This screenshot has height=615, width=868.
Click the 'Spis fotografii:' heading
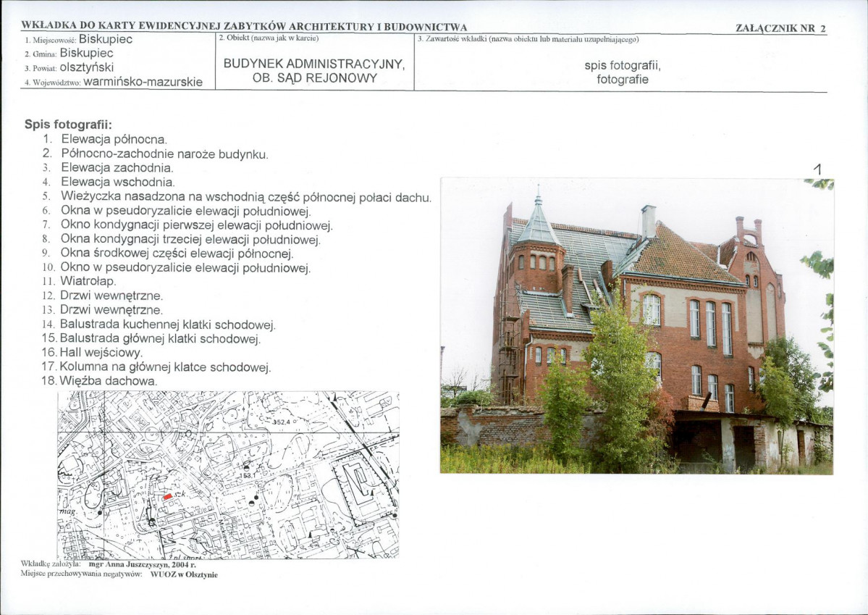click(68, 125)
